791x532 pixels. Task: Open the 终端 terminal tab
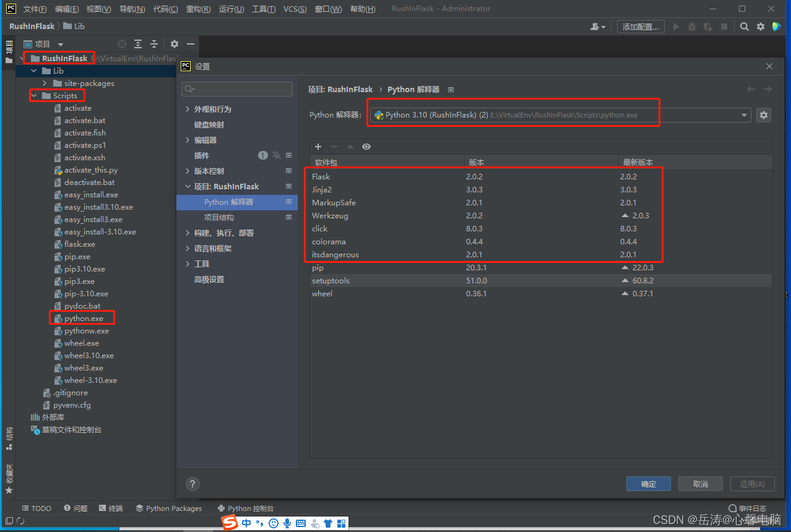tap(111, 508)
